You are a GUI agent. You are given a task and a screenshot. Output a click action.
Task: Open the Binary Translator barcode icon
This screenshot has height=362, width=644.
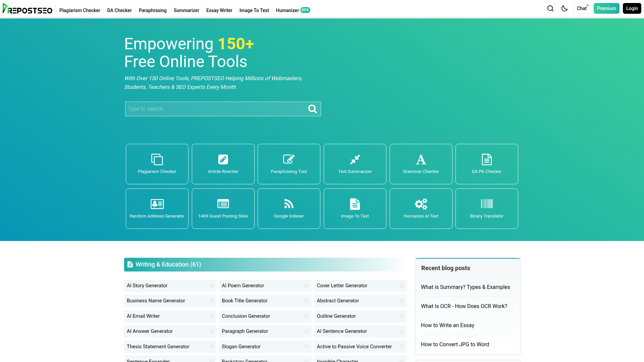click(x=487, y=204)
